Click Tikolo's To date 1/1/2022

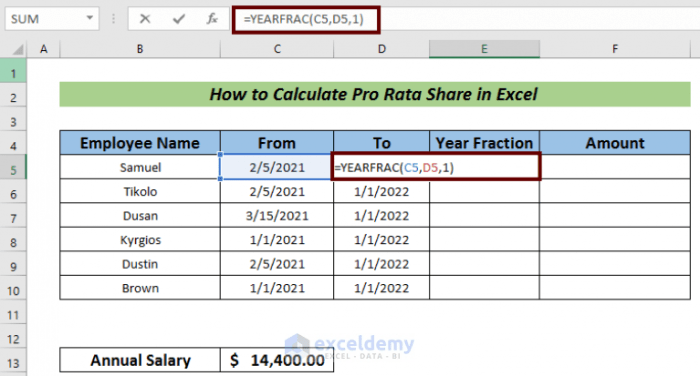pyautogui.click(x=382, y=191)
